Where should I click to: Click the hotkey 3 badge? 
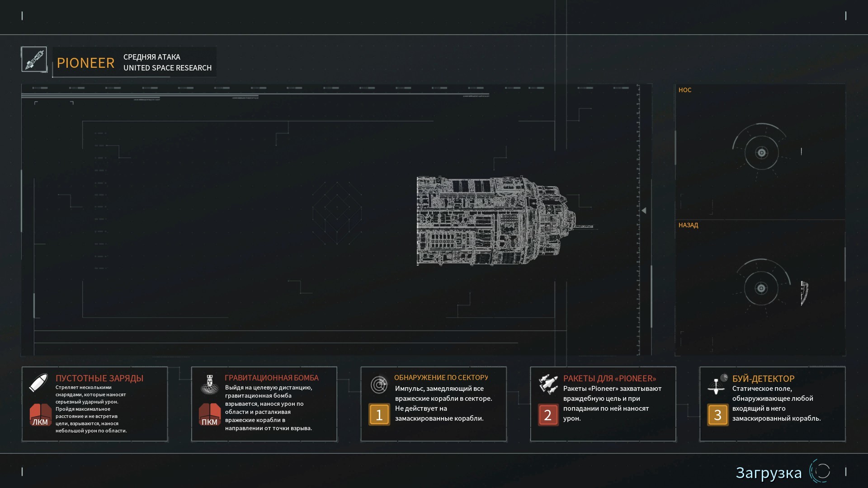click(x=717, y=415)
